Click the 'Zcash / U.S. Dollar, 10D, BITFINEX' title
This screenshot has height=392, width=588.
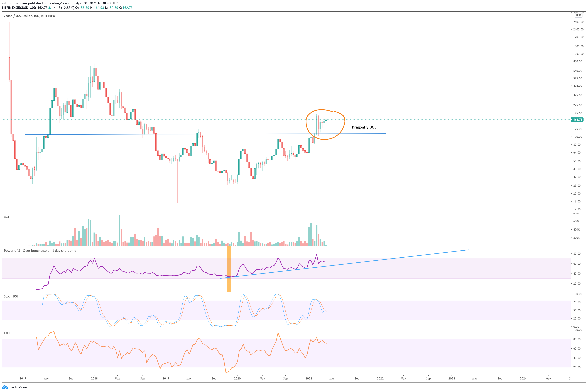(x=30, y=16)
